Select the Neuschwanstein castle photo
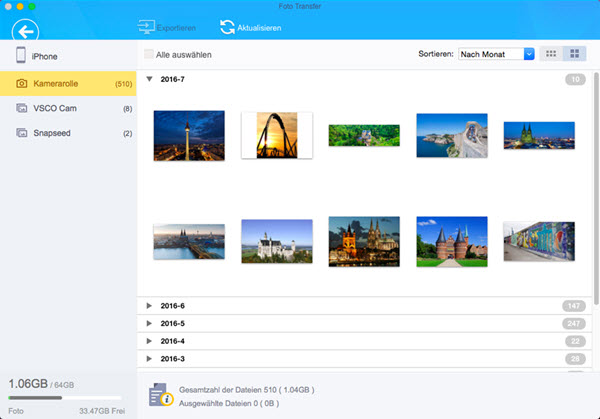600x419 pixels. tap(276, 241)
